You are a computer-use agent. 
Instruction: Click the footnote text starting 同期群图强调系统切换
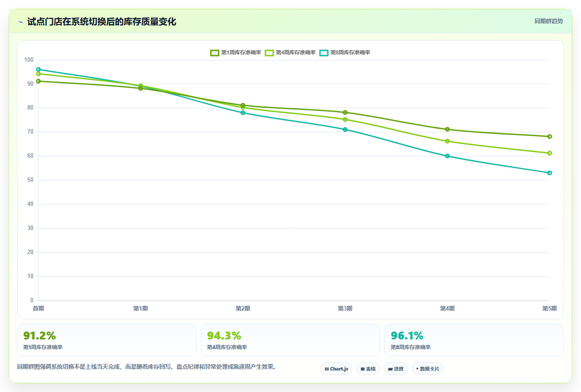[147, 367]
